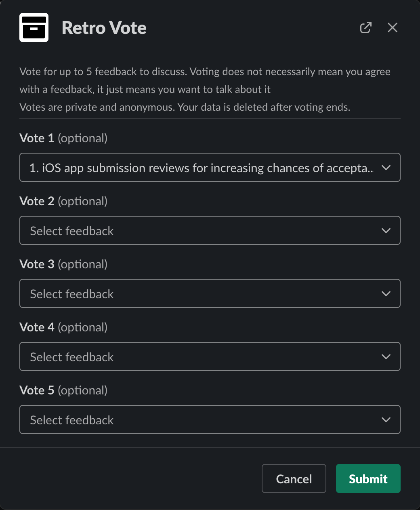
Task: Click the Retro Vote app icon
Action: tap(34, 27)
